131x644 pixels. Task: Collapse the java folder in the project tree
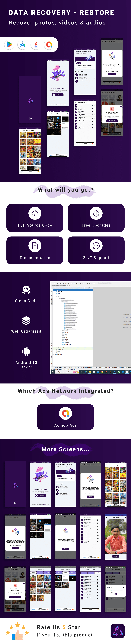tap(55, 293)
